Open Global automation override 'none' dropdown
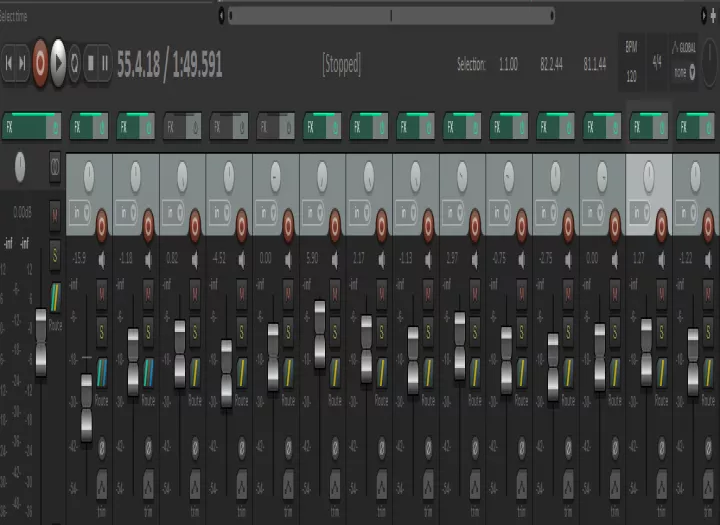Viewport: 720px width, 525px height. pos(685,73)
